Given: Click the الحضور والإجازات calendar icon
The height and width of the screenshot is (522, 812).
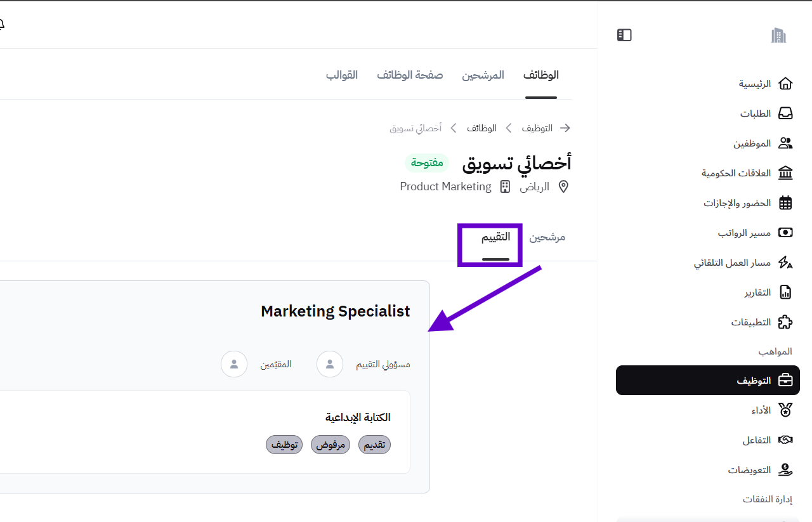Looking at the screenshot, I should (785, 203).
